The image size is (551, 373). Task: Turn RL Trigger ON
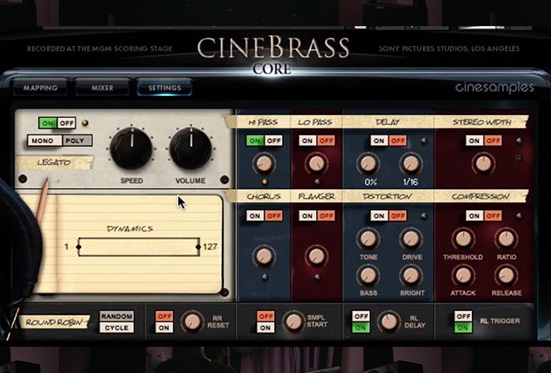[463, 328]
